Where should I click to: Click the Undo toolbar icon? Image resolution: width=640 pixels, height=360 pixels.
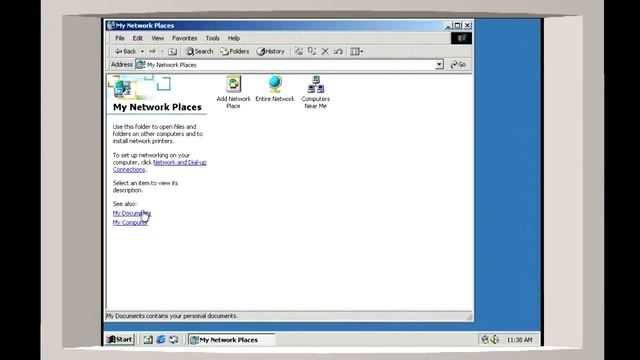(x=338, y=51)
